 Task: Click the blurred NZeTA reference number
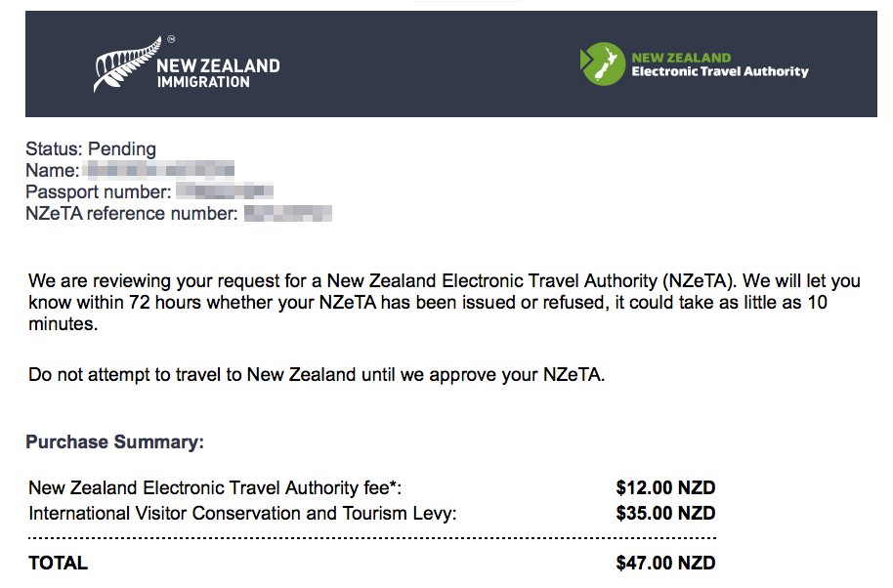(288, 213)
